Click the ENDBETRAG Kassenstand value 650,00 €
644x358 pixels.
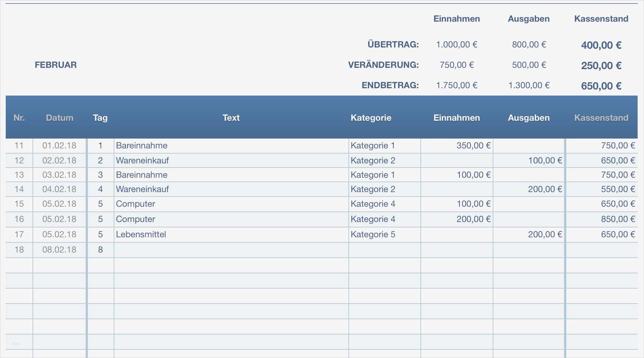[x=601, y=86]
